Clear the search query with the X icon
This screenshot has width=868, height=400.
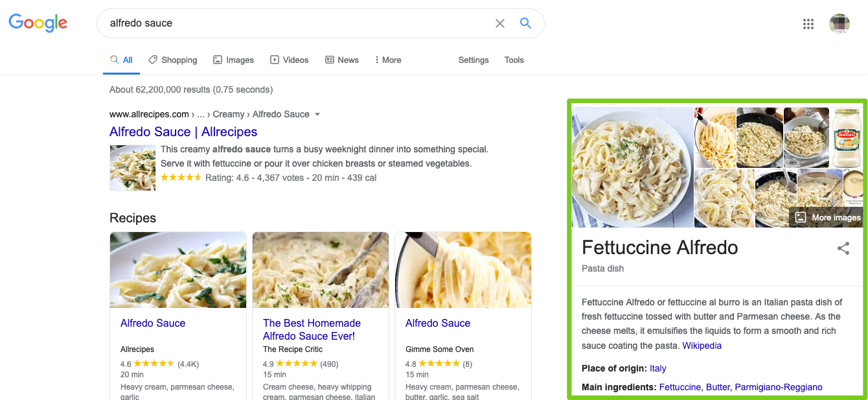click(499, 23)
